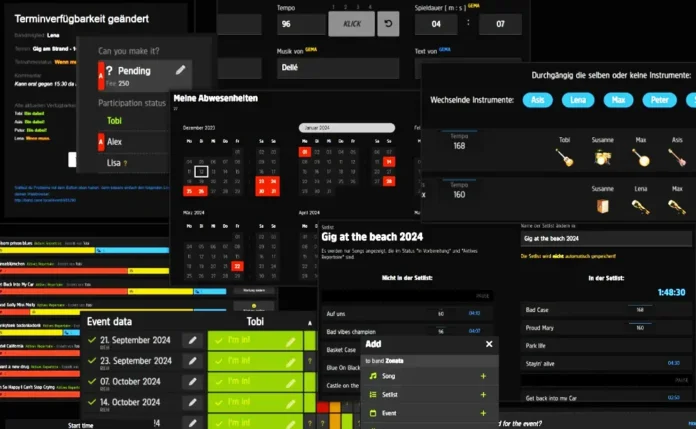Screen dimensions: 696x429
Task: Select the Lena instrument pill
Action: click(x=578, y=100)
